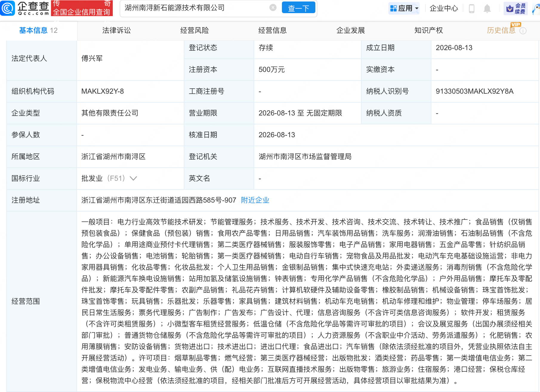Screen dimensions: 540x392
Task: Select organization code MAKLX92Y-8
Action: click(103, 91)
